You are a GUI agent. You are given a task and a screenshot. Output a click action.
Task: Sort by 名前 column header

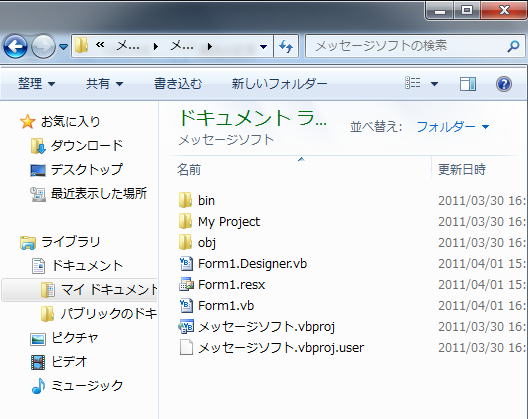point(189,169)
